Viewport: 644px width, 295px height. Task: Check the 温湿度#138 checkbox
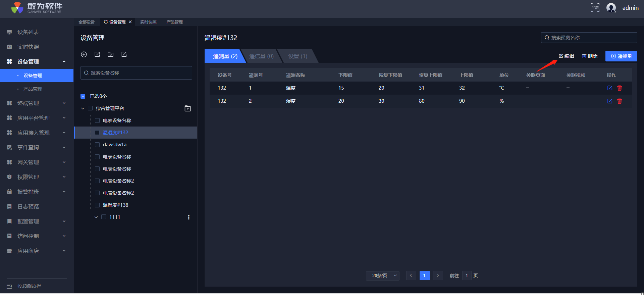97,205
